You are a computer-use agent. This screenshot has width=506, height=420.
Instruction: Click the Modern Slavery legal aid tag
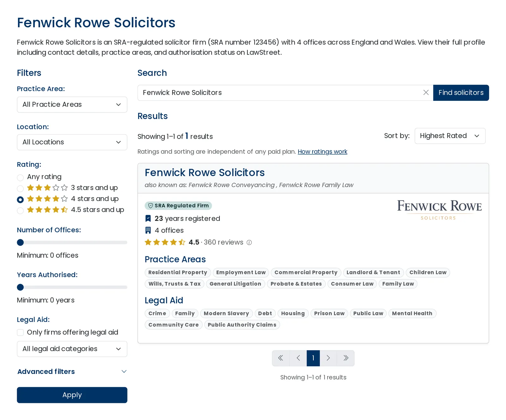pos(226,313)
